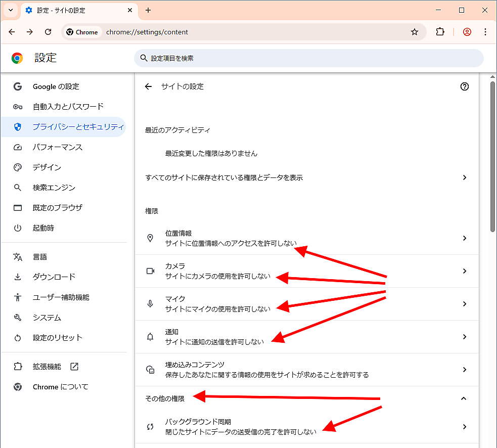Open the Chrome three-dot menu
Screen dimensions: 497x448
pyautogui.click(x=485, y=32)
